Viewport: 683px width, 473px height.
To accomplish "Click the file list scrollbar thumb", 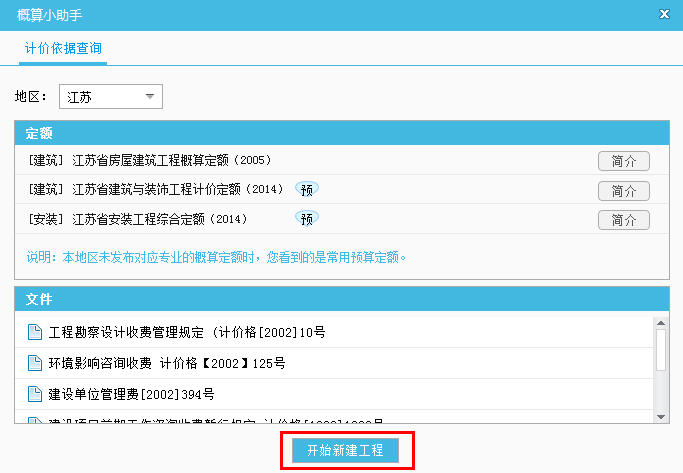I will click(660, 350).
